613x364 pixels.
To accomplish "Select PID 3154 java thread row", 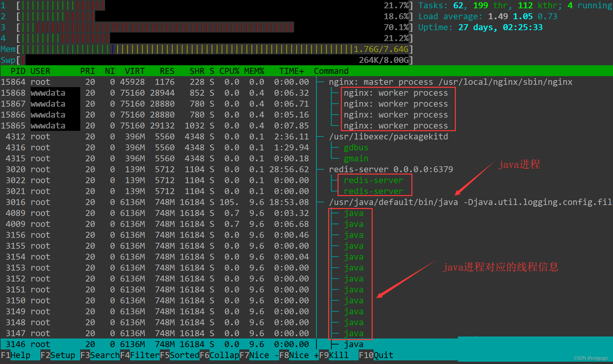I will pyautogui.click(x=306, y=257).
